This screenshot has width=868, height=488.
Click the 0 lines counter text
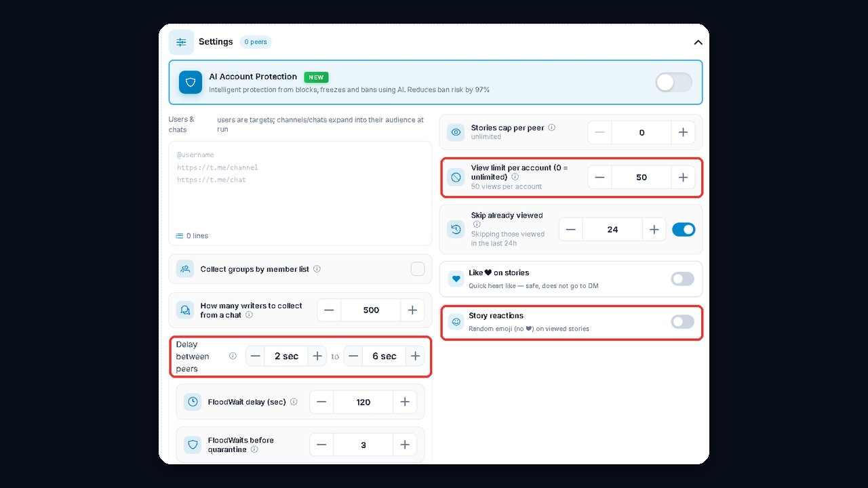(x=197, y=236)
